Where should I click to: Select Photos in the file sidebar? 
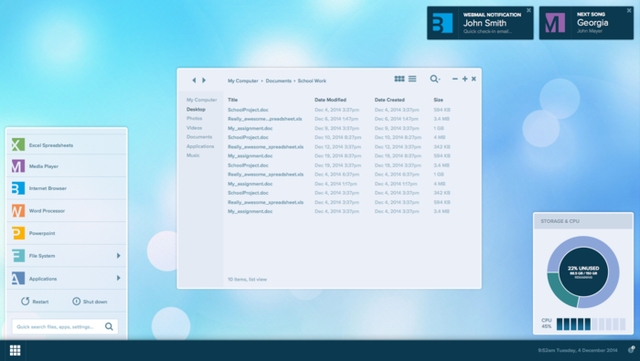(x=194, y=118)
